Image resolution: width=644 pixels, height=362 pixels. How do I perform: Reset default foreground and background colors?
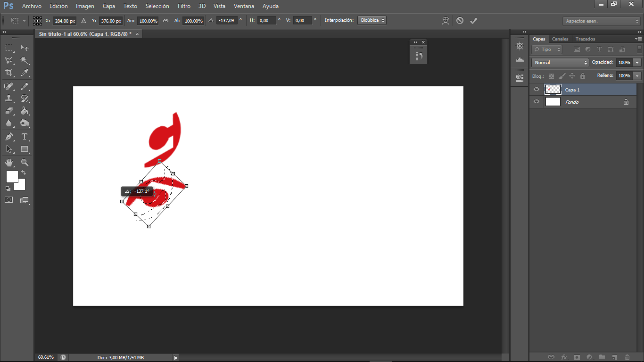point(8,189)
